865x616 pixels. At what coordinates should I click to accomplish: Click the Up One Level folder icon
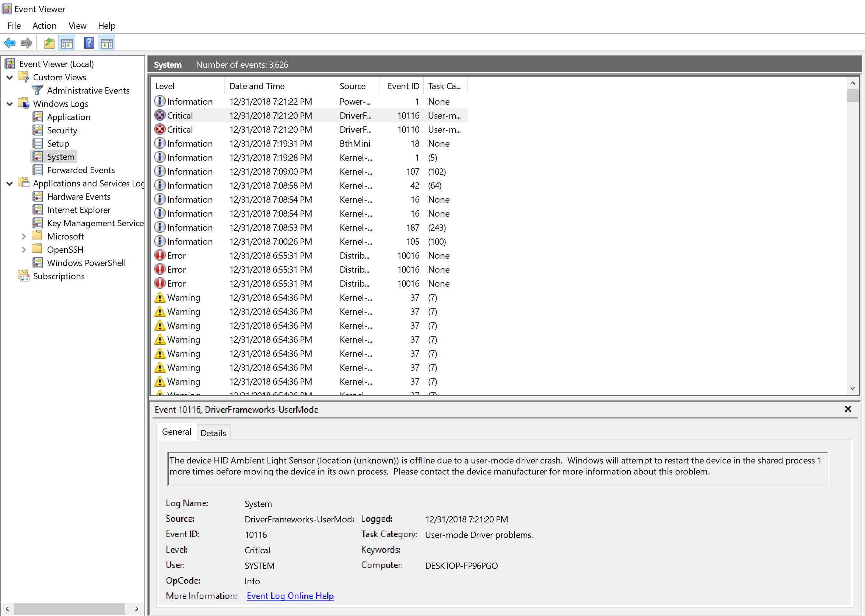coord(49,43)
